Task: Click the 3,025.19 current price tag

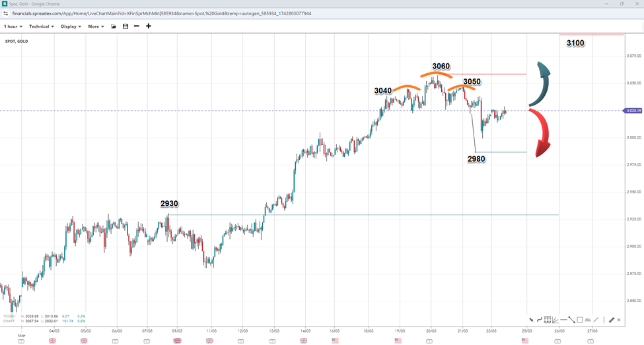Action: point(633,111)
